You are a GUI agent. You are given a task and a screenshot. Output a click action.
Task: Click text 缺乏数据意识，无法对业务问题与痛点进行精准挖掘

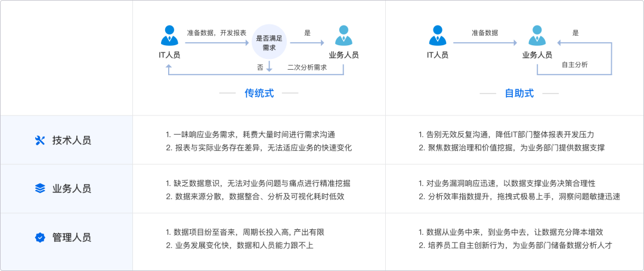(262, 183)
